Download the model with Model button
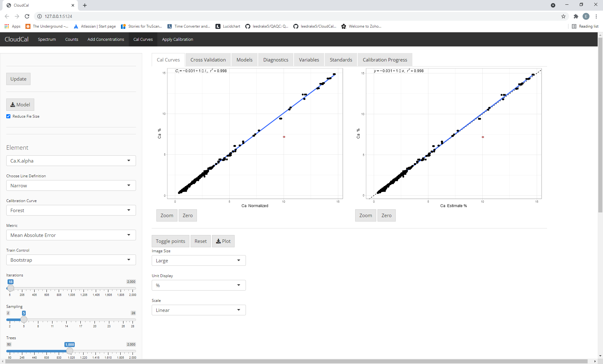The image size is (603, 364). (20, 104)
